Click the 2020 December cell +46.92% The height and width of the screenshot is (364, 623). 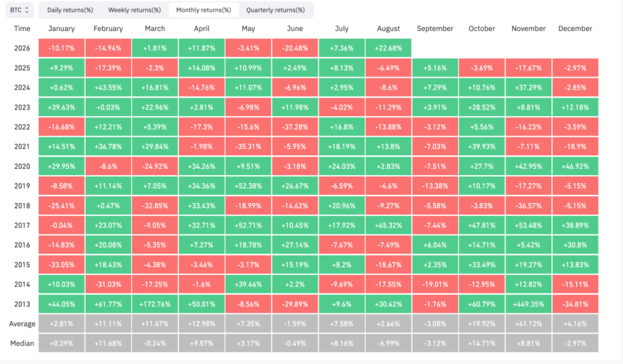[x=575, y=167]
